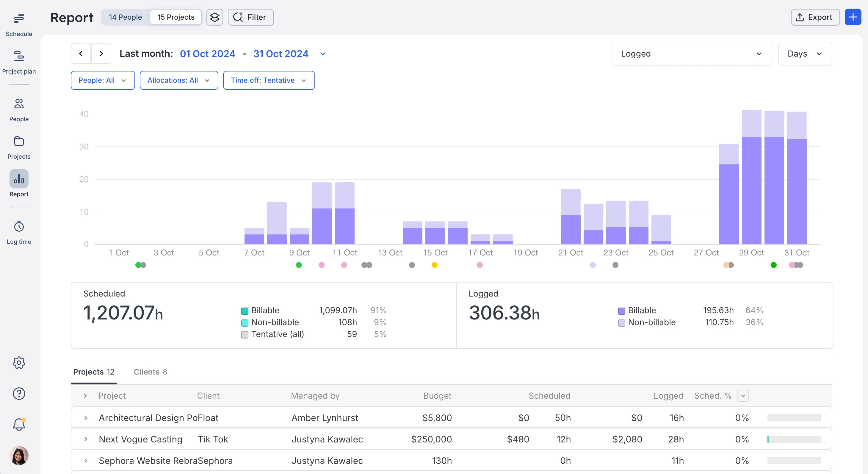Open Project plan in the sidebar
The height and width of the screenshot is (474, 868).
(19, 62)
